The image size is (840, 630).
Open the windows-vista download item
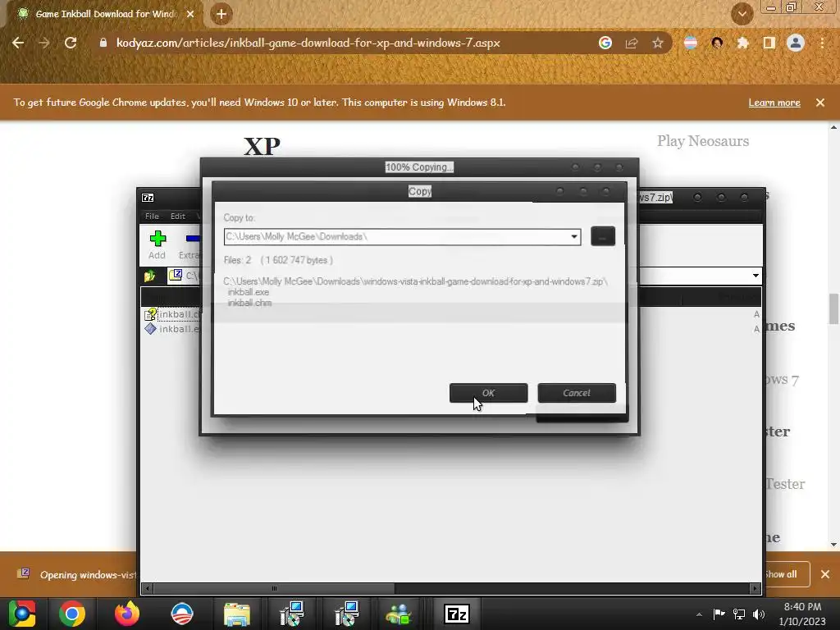(75, 574)
